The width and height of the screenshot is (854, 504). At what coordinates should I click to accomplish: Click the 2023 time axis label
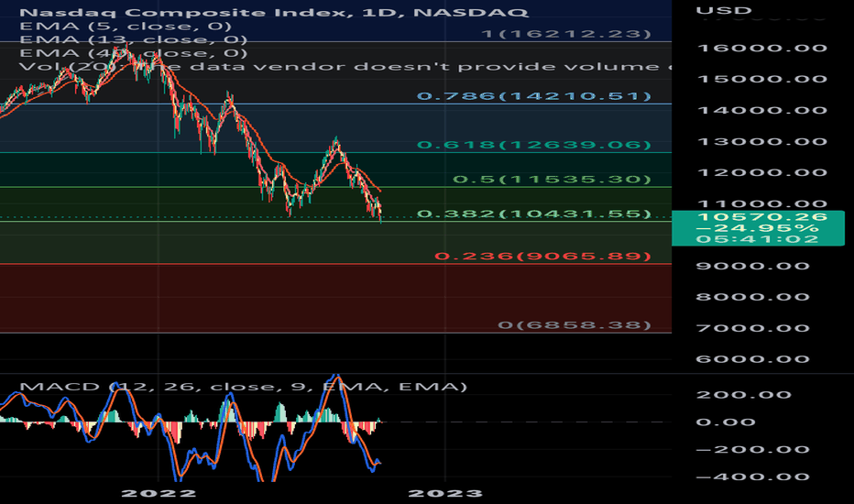tap(445, 494)
